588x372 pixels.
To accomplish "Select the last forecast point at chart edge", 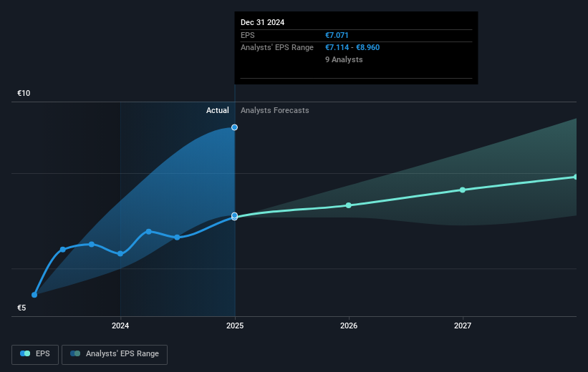I will [576, 177].
